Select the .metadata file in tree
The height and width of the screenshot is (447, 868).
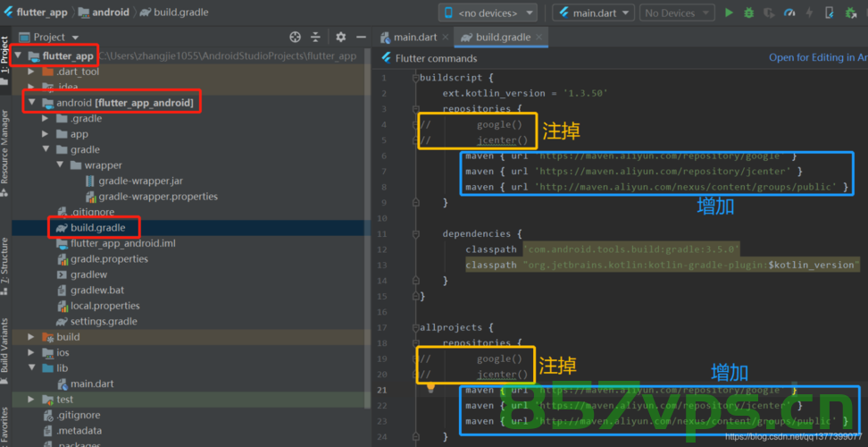[x=79, y=430]
